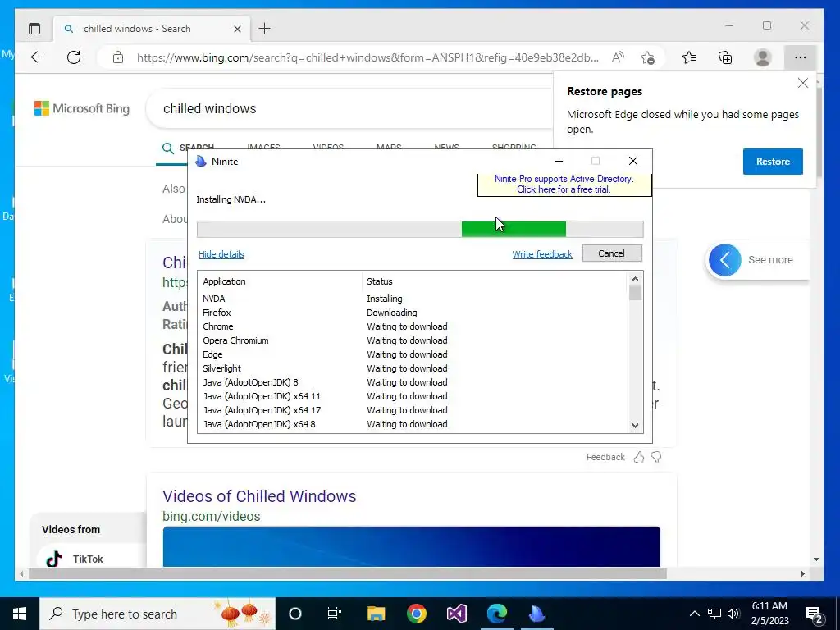Select the Silverlight row
The image size is (840, 630).
click(413, 368)
